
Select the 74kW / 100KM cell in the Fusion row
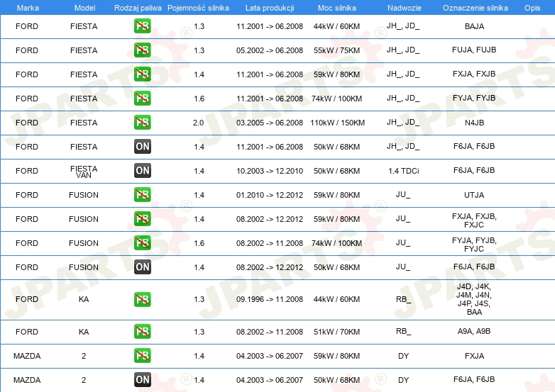tap(336, 243)
